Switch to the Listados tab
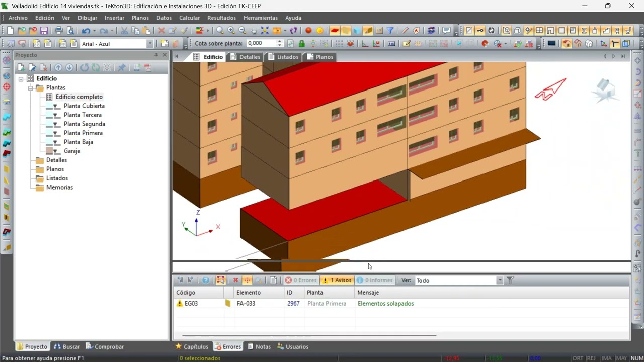 tap(283, 57)
